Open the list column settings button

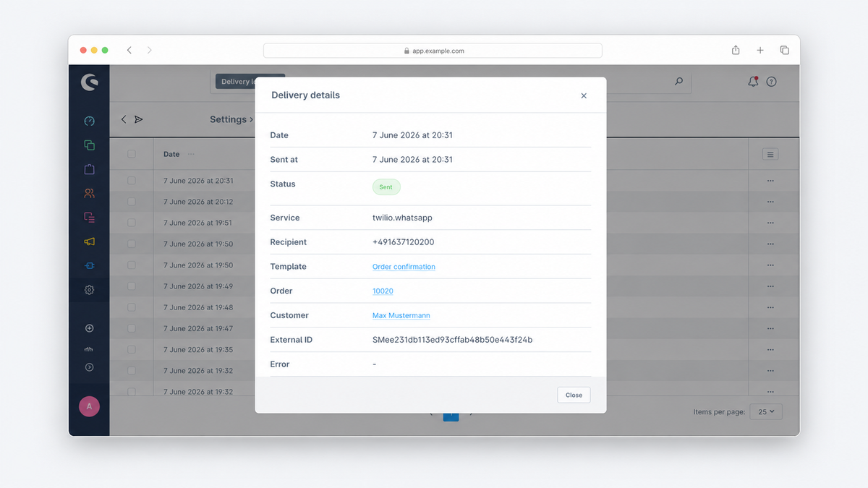(770, 154)
